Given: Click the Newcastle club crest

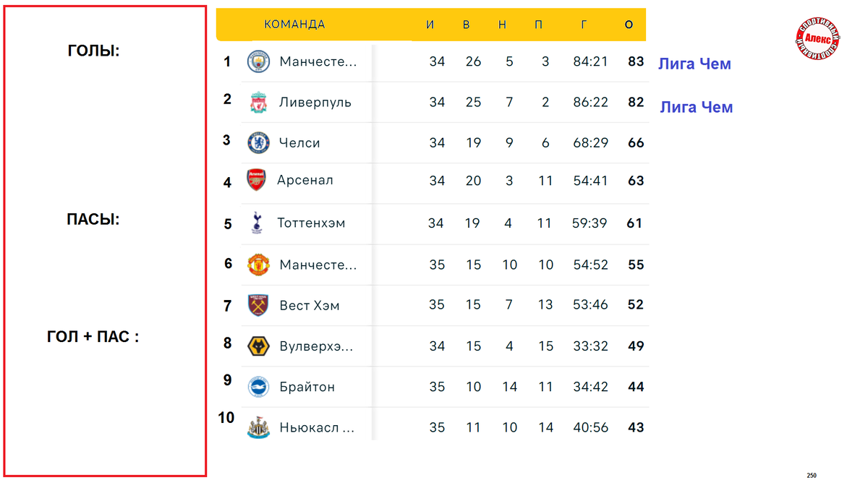Looking at the screenshot, I should pyautogui.click(x=258, y=427).
